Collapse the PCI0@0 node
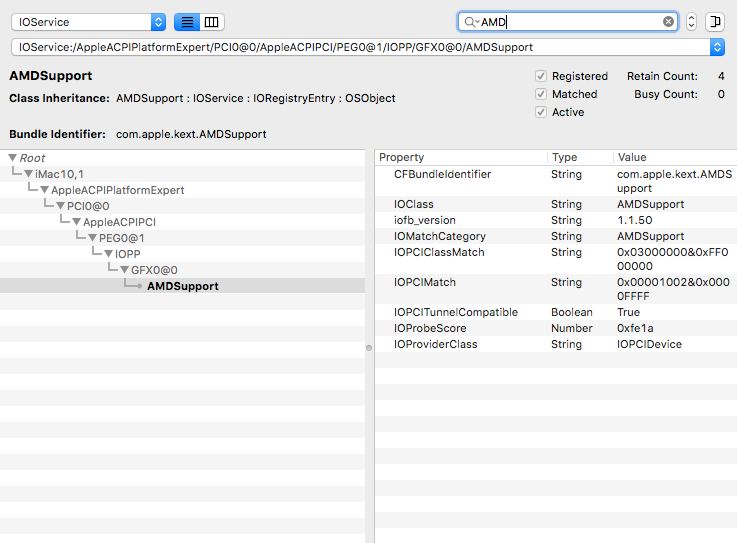The image size is (737, 543). click(x=61, y=206)
